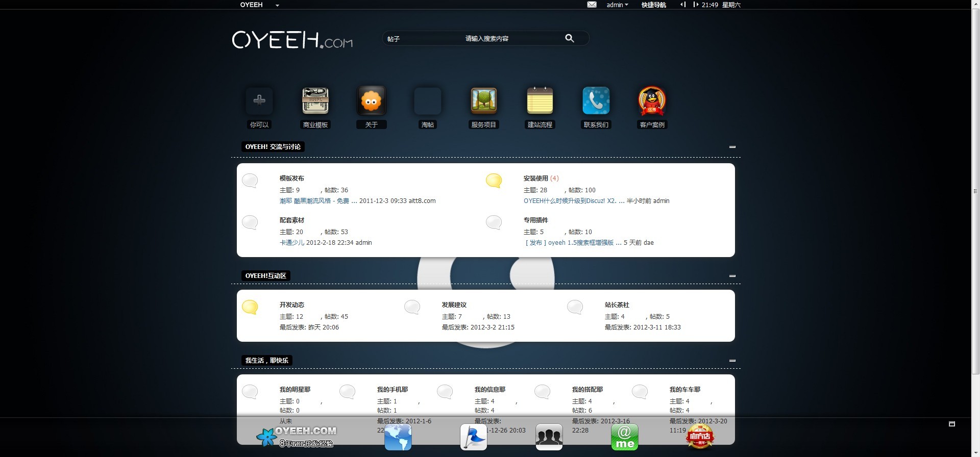Screen dimensions: 980x457
Task: Open the 帖子 search type selector
Action: point(394,39)
